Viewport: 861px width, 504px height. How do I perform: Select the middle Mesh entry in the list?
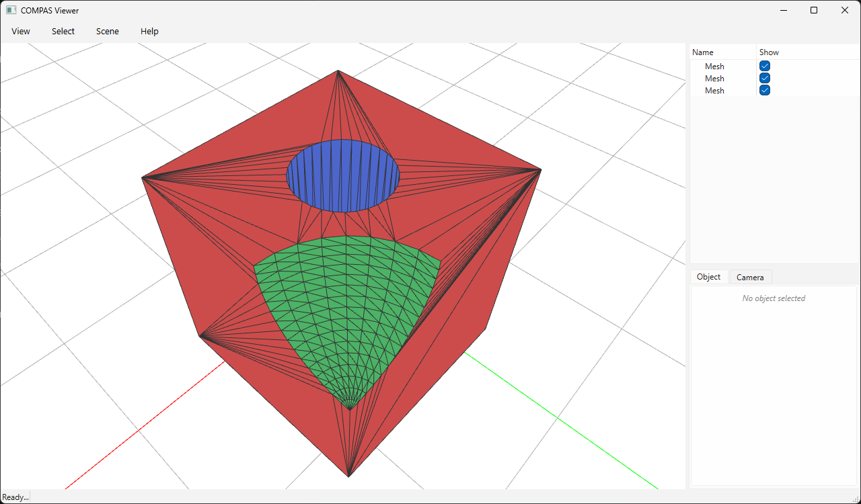coord(714,78)
